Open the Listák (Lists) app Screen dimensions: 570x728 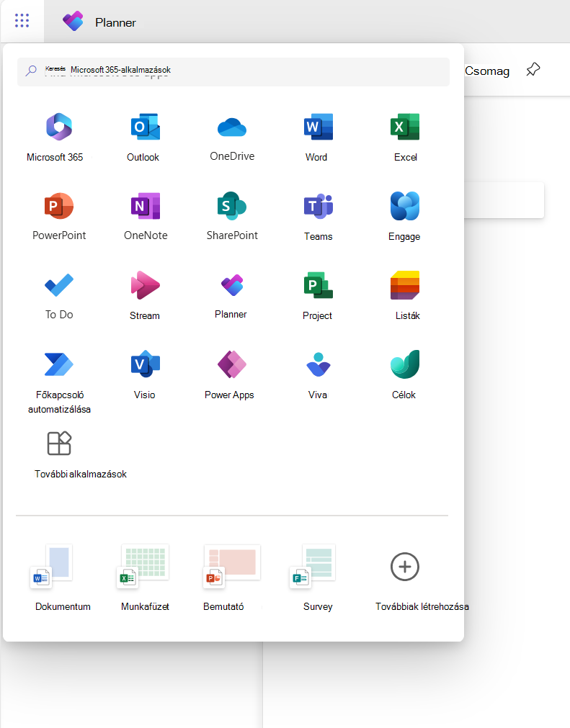point(405,295)
